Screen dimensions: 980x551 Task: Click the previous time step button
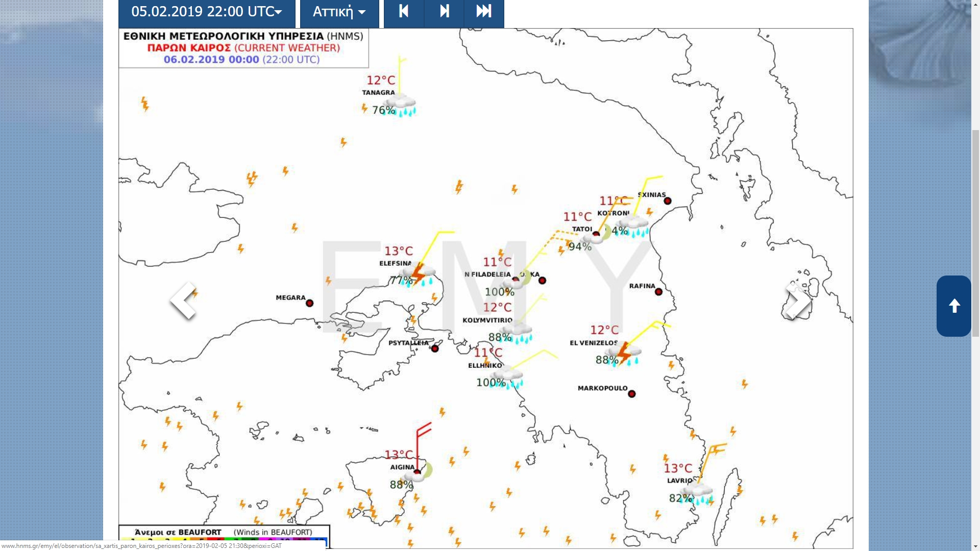404,12
